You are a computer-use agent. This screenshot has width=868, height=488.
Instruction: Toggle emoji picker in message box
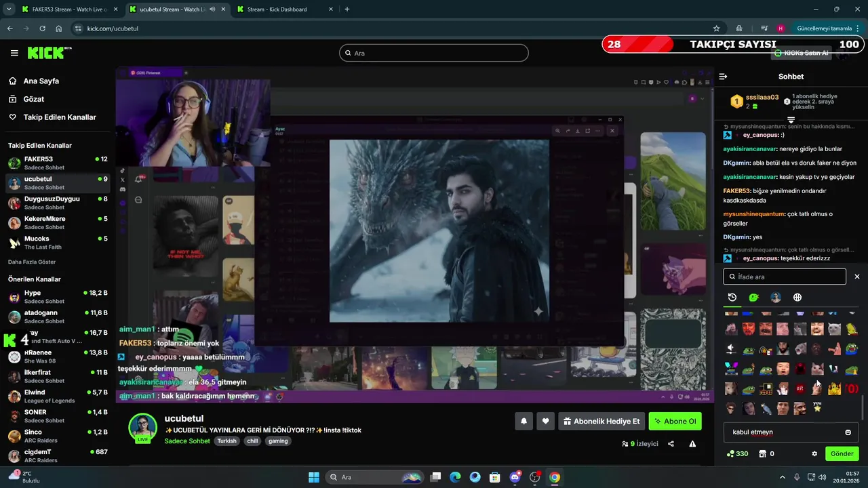pyautogui.click(x=848, y=432)
